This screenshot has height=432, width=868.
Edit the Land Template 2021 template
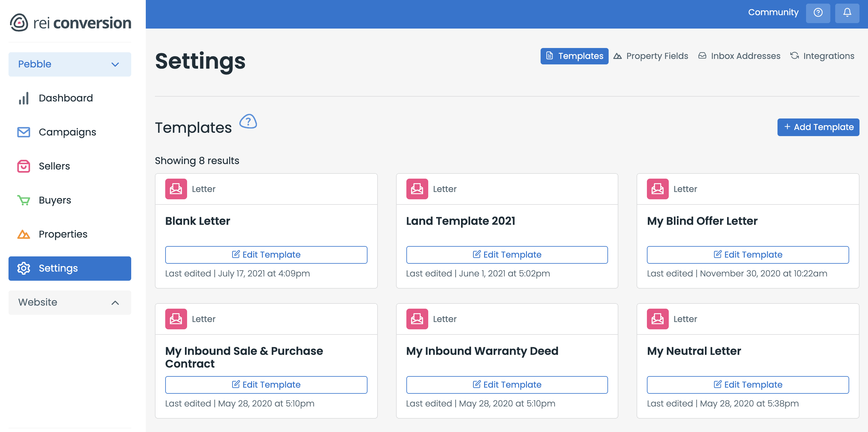coord(507,255)
